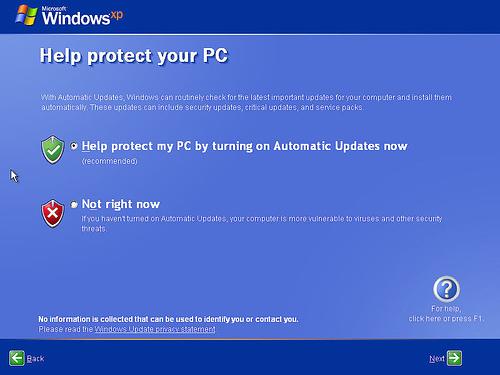Screen dimensions: 500x375
Task: Click the red shield X icon
Action: coord(53,213)
